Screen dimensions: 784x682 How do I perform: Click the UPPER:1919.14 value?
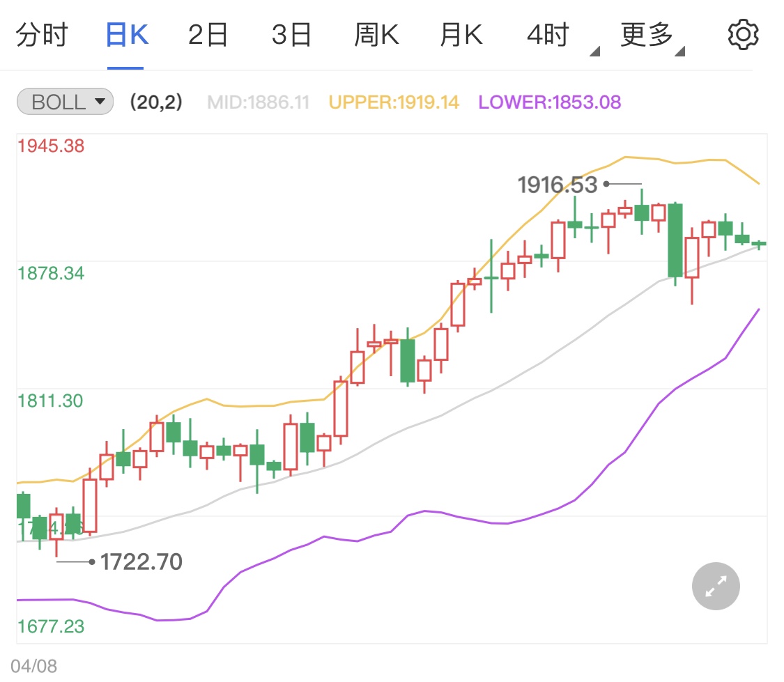point(394,102)
